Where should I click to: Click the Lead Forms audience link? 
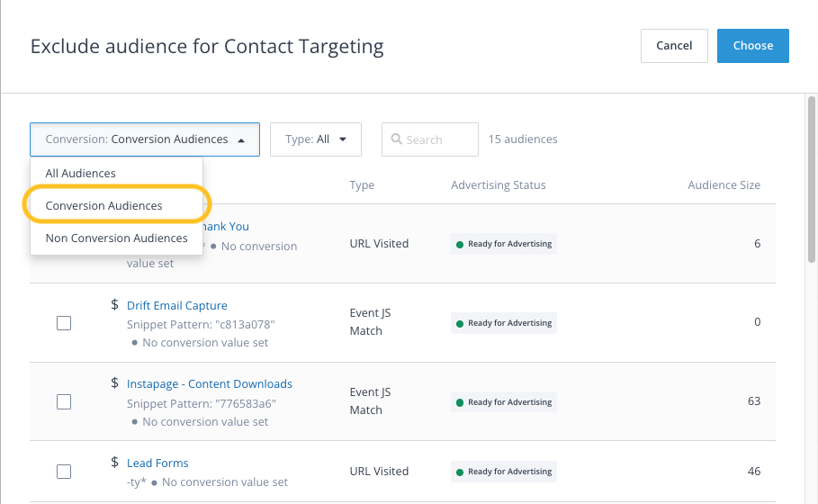pyautogui.click(x=157, y=463)
